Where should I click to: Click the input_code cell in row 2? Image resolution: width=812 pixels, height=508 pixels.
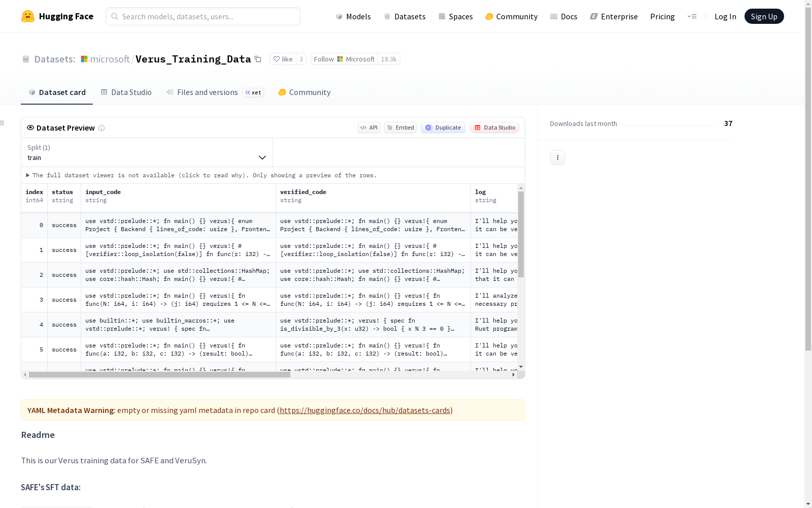click(178, 275)
